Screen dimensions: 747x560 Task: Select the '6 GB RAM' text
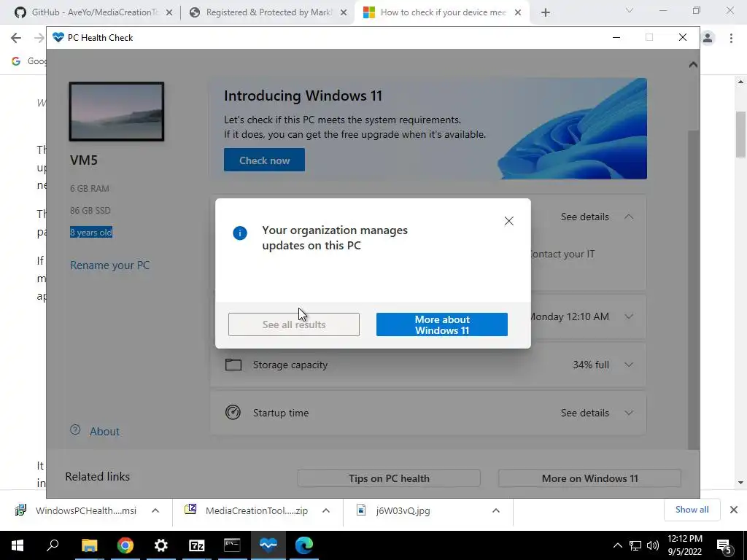point(90,189)
